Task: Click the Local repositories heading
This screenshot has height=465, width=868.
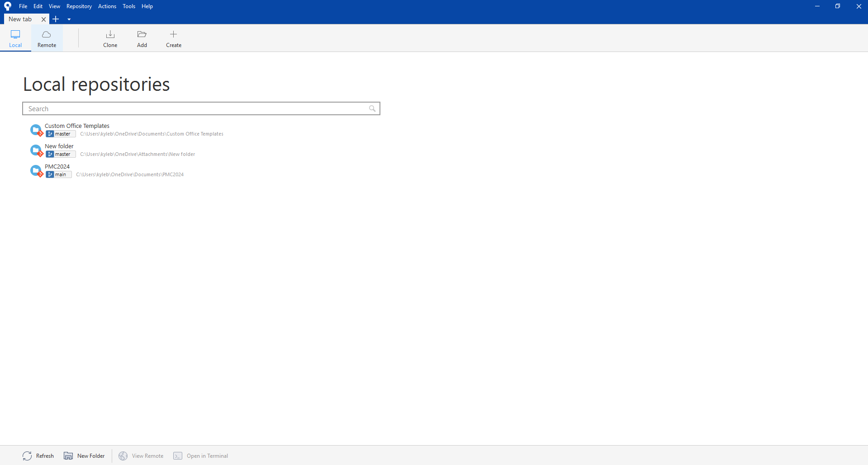Action: tap(96, 85)
